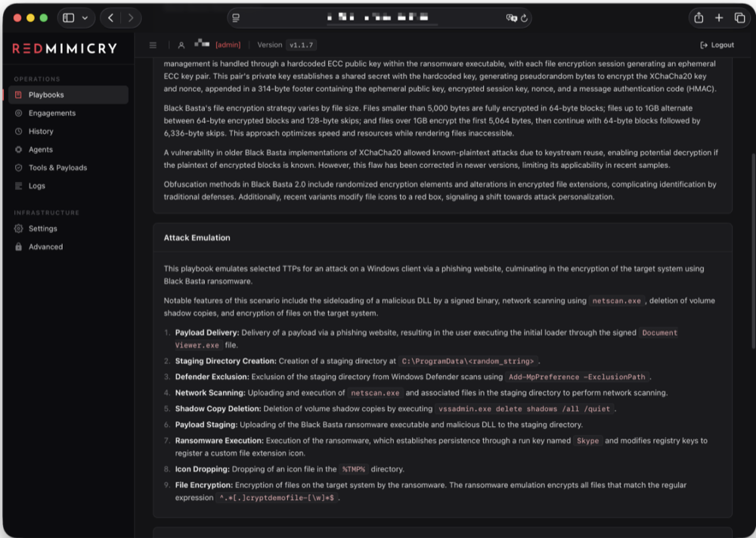Click the Engagements target icon
The height and width of the screenshot is (538, 756).
(18, 113)
